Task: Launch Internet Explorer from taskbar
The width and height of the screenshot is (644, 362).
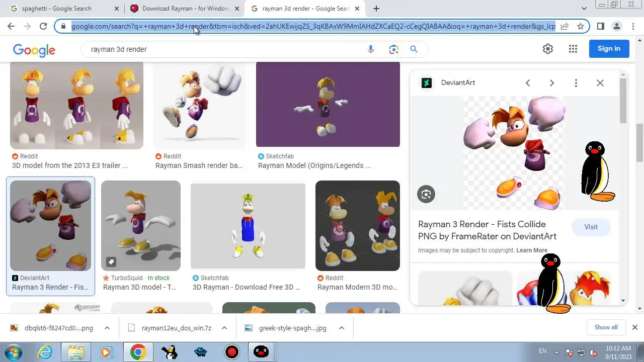Action: point(45,352)
